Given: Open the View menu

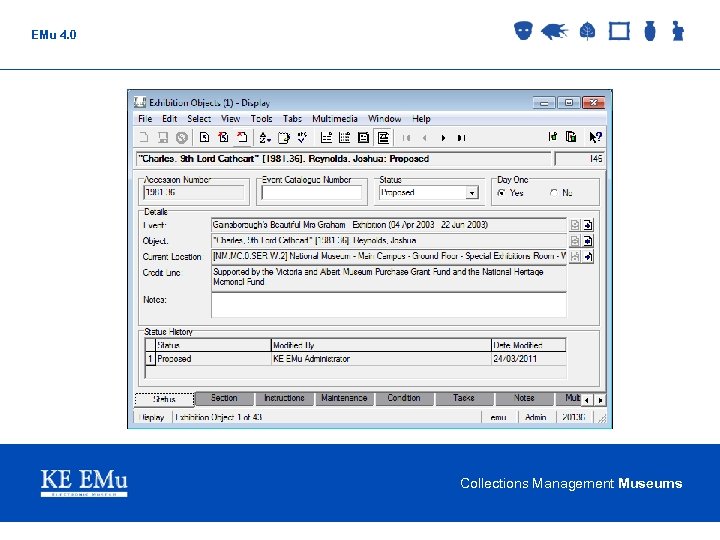Looking at the screenshot, I should point(231,119).
